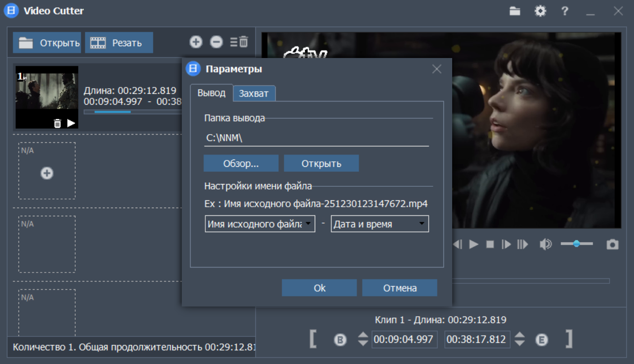Click end time 00:38:17.812 stepper arrows
634x364 pixels.
(x=520, y=339)
